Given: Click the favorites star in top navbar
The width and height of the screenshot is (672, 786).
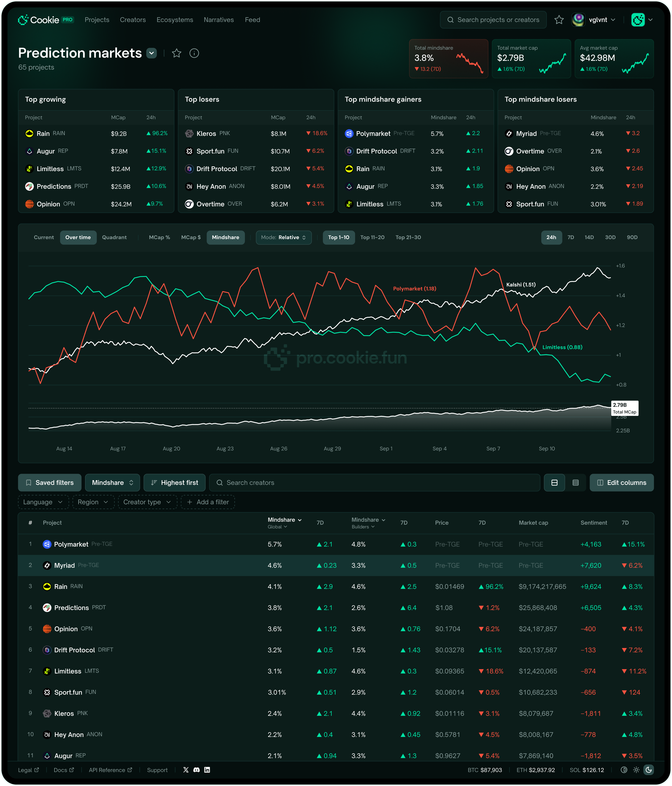Looking at the screenshot, I should pos(559,20).
